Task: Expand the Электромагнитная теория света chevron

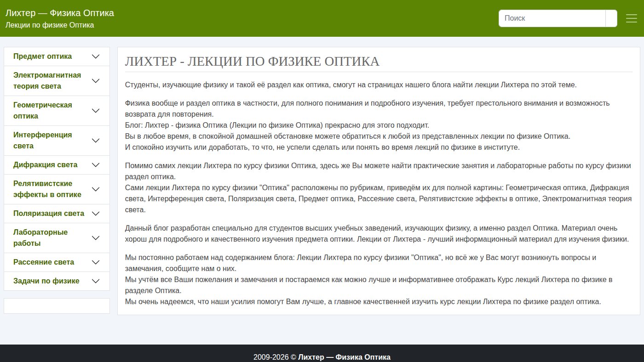Action: [x=96, y=81]
